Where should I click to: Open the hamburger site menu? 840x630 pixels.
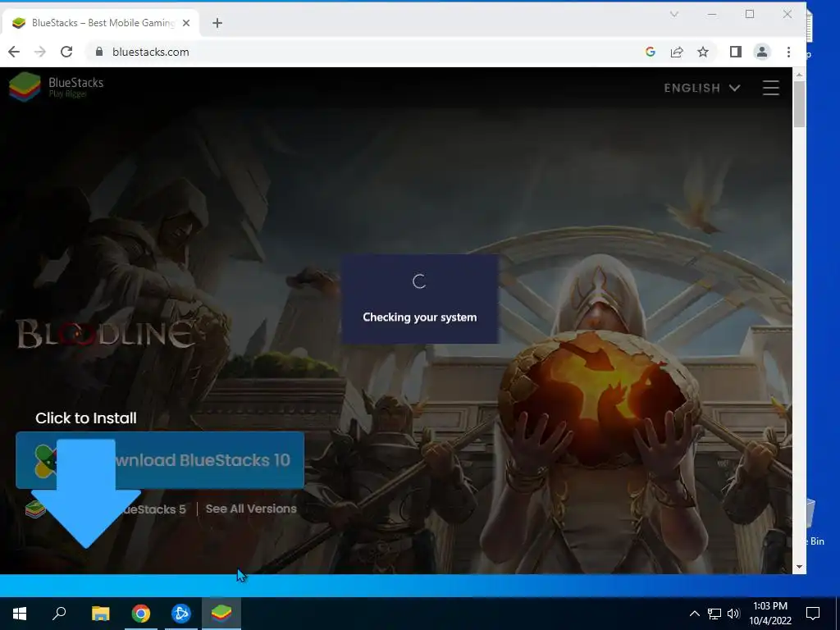click(x=771, y=88)
